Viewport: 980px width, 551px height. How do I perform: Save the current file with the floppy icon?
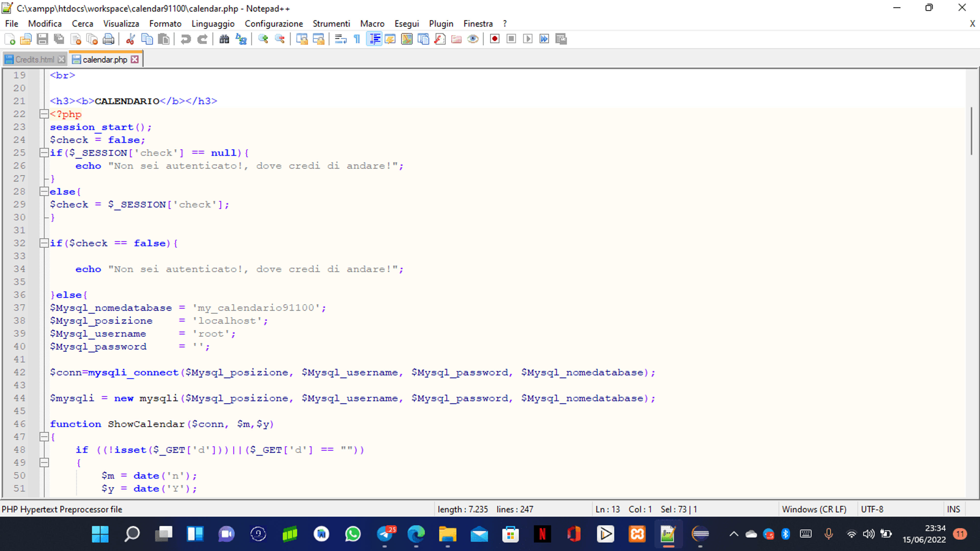coord(42,39)
